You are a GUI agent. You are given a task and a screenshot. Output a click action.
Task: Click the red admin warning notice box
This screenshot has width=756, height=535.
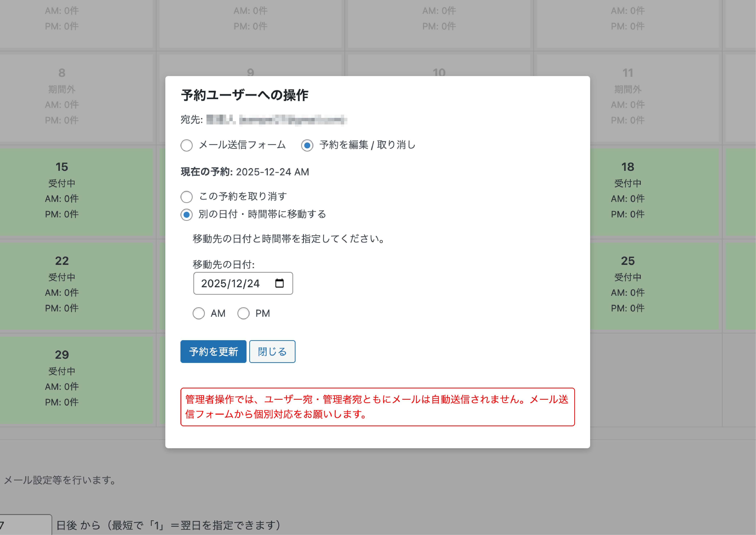(377, 407)
